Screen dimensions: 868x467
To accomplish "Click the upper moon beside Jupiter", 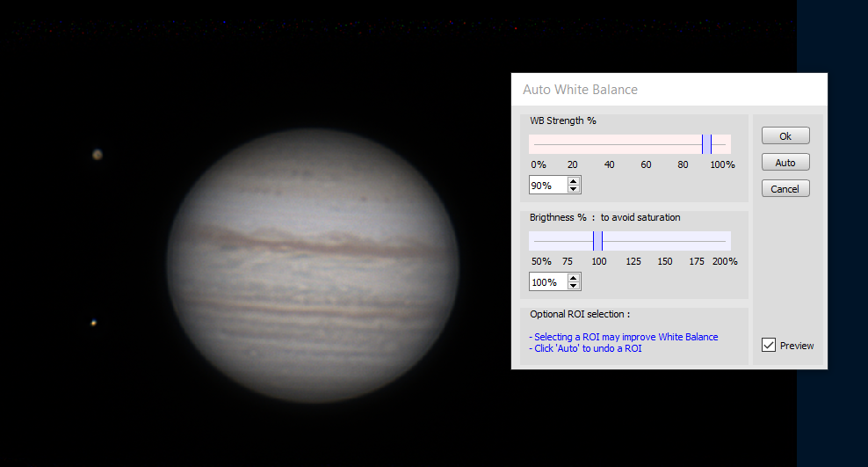I will click(x=98, y=155).
